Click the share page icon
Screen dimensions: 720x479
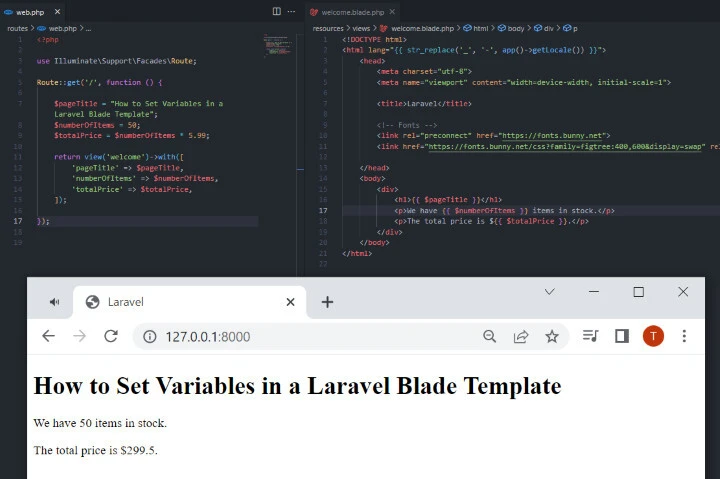coord(521,336)
